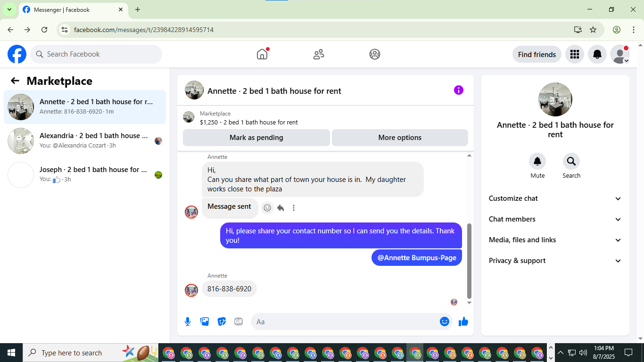Open the Alexandria conversation in list
This screenshot has height=362, width=644.
pos(85,141)
